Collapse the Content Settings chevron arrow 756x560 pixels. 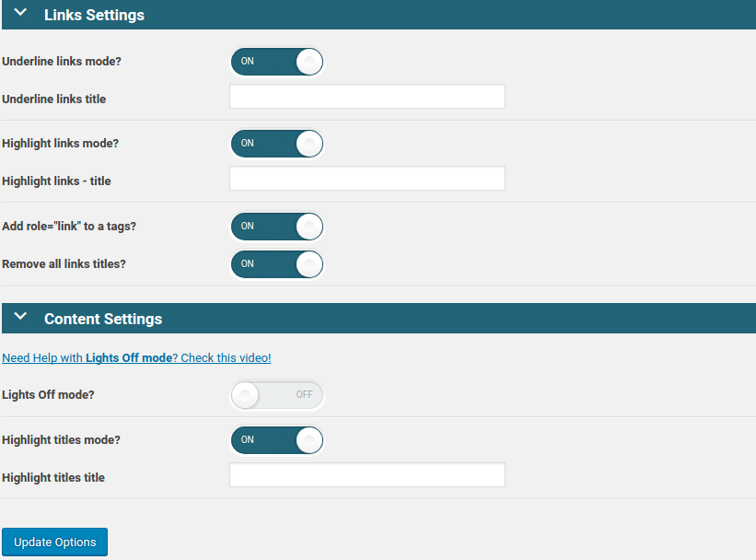pyautogui.click(x=21, y=318)
